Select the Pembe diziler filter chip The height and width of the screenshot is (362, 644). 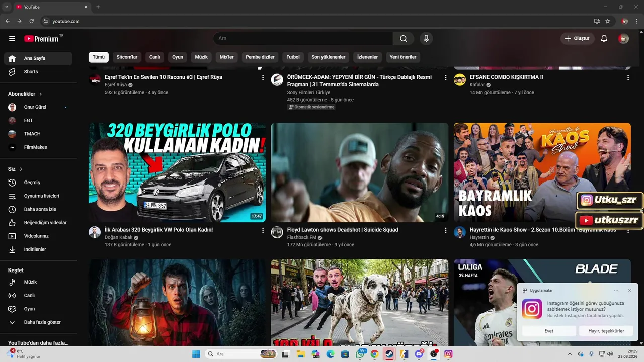(260, 57)
